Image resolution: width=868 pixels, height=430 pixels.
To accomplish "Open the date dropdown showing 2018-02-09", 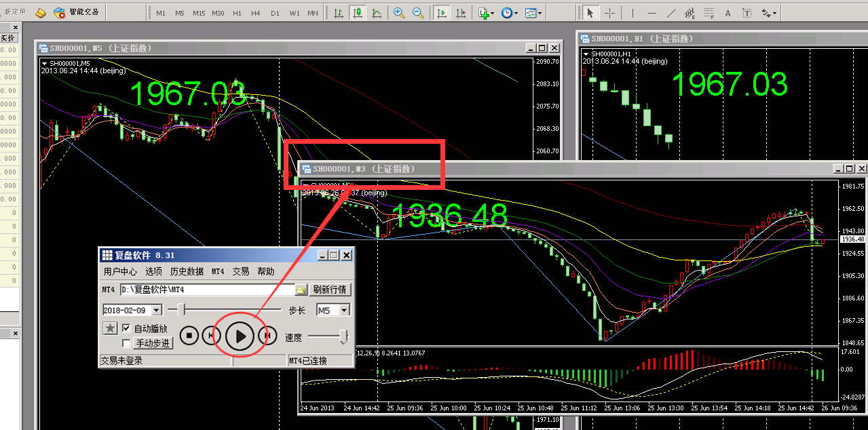I will (157, 310).
